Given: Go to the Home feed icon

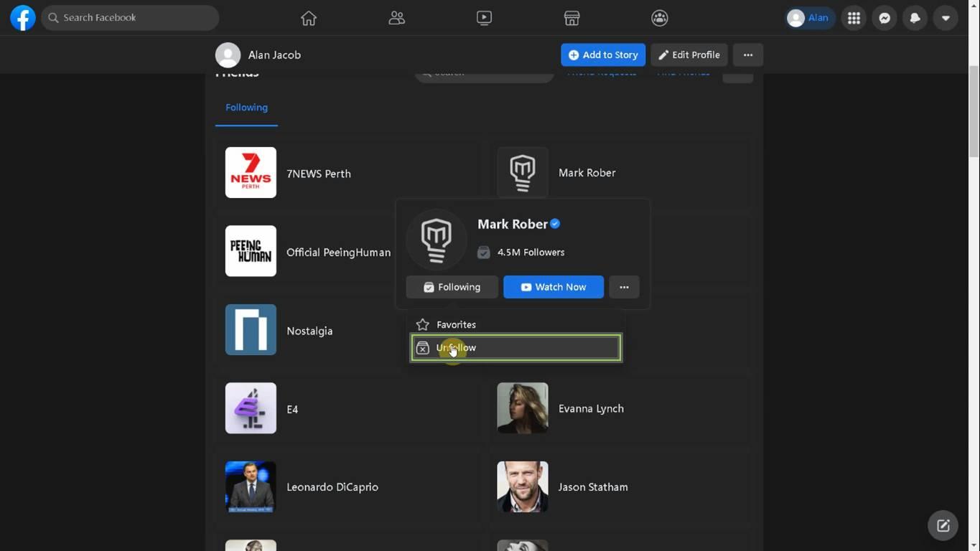Looking at the screenshot, I should [x=309, y=18].
